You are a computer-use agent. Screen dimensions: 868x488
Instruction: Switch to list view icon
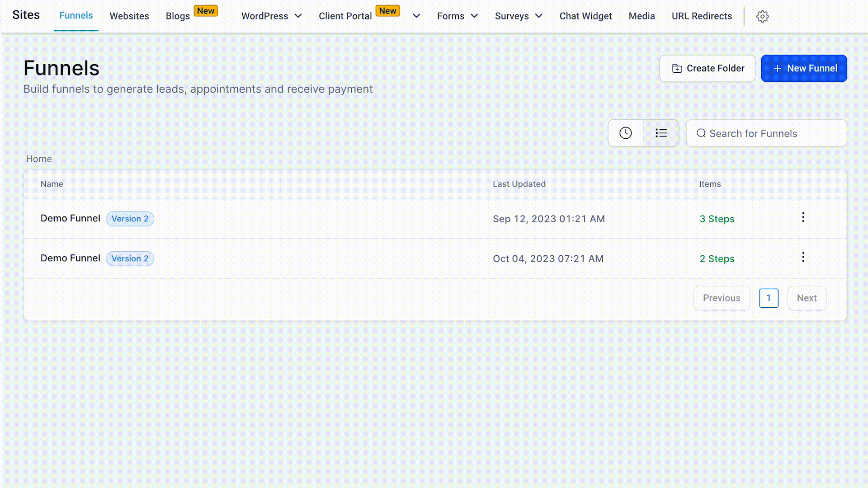661,133
